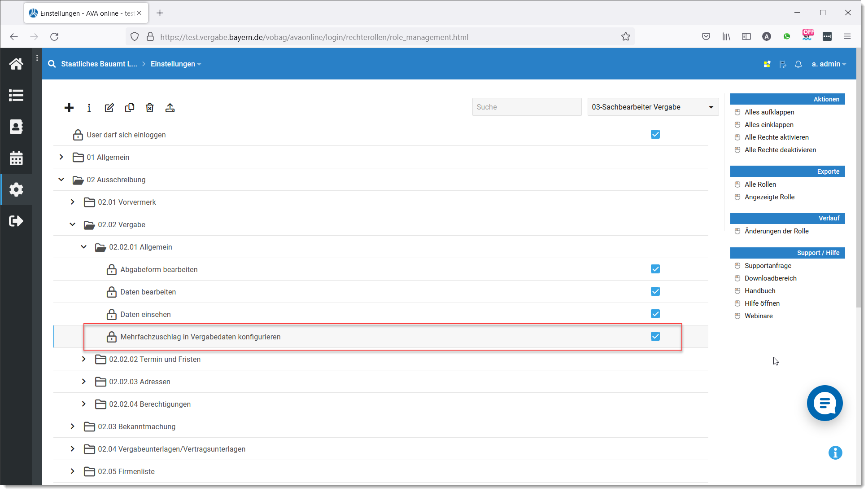Open the home icon in sidebar
Image resolution: width=868 pixels, height=492 pixels.
(16, 64)
